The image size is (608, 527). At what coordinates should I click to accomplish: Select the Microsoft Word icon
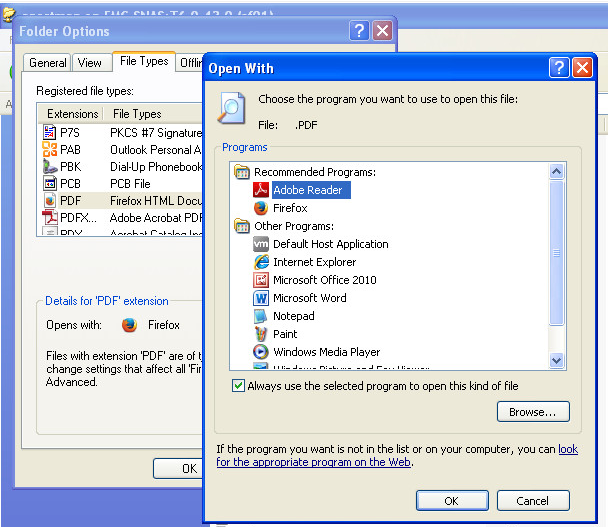261,298
